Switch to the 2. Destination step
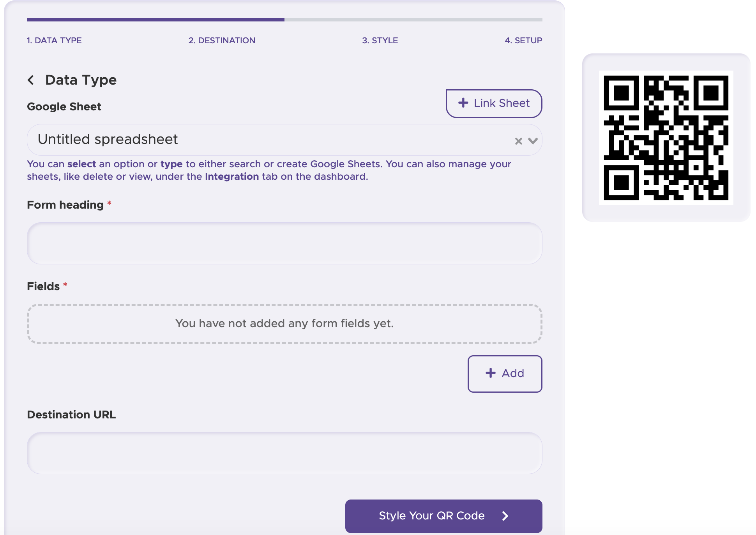Viewport: 756px width, 535px height. pyautogui.click(x=222, y=41)
